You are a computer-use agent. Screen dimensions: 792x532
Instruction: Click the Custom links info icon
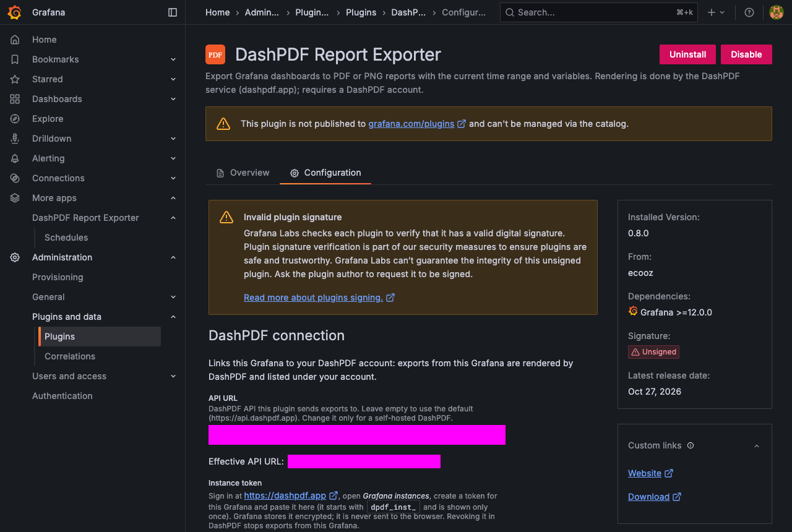(691, 445)
